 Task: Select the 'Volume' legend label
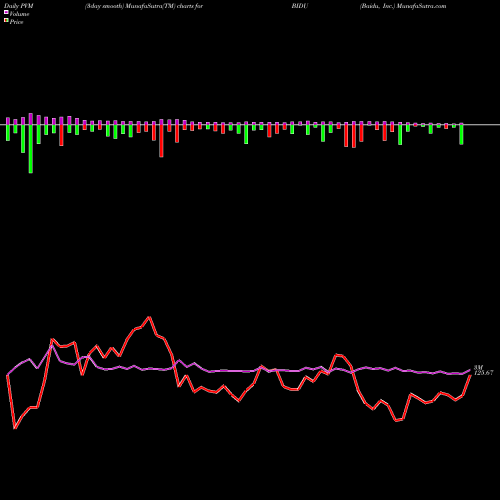point(19,14)
